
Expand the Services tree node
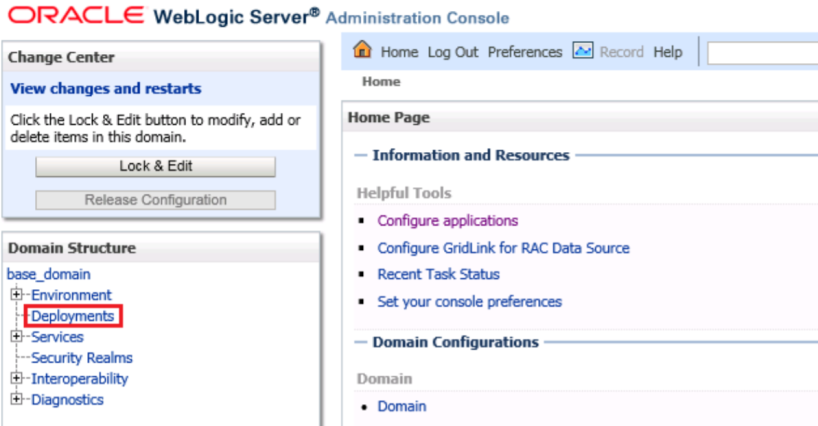click(x=16, y=336)
